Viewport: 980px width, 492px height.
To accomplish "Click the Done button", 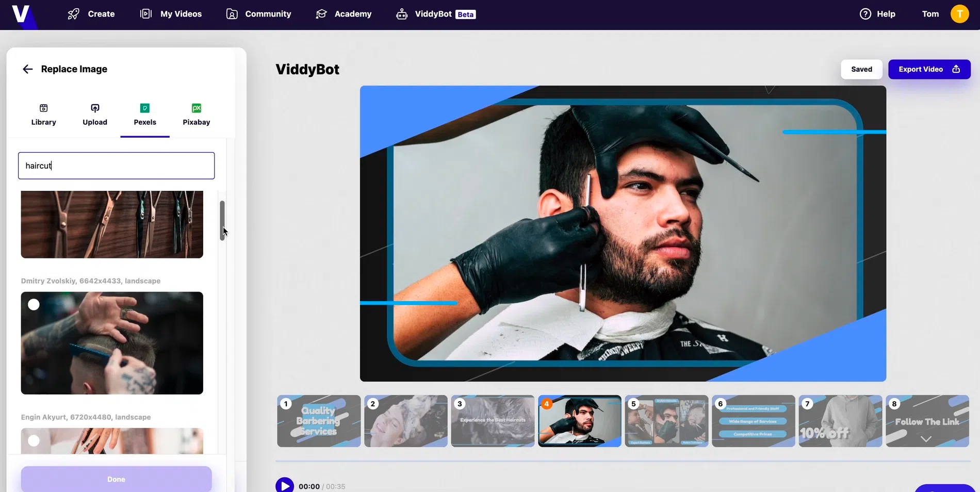I will pyautogui.click(x=116, y=479).
